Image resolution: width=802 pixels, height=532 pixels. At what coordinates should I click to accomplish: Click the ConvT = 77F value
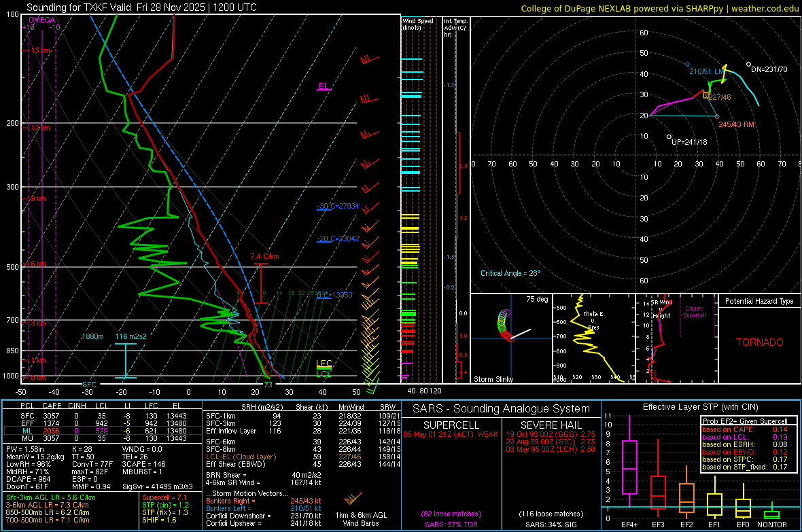92,465
